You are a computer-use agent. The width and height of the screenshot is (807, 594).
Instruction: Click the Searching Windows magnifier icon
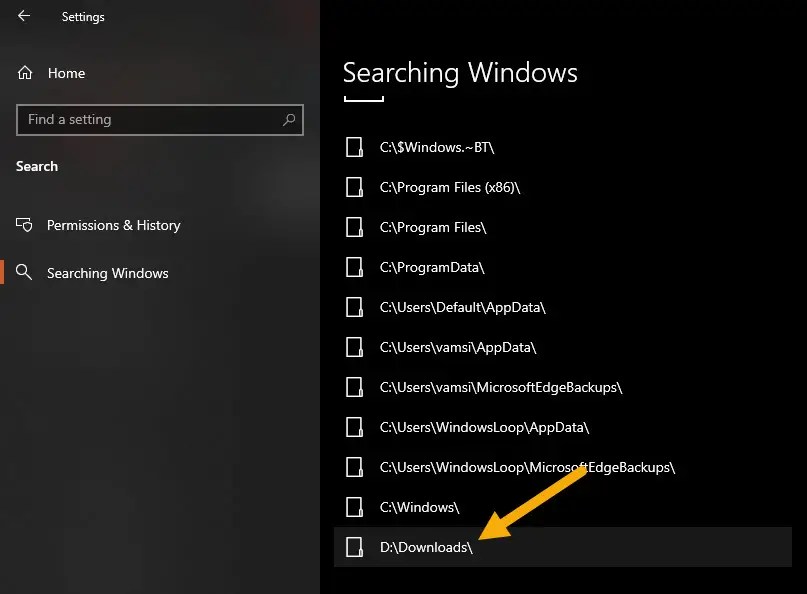(25, 273)
